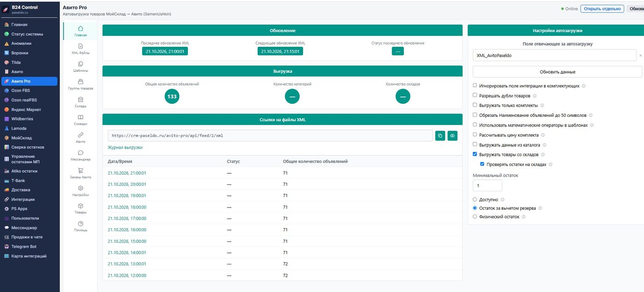Open the Журнал выгрузки link
The image size is (644, 292).
pos(125,148)
